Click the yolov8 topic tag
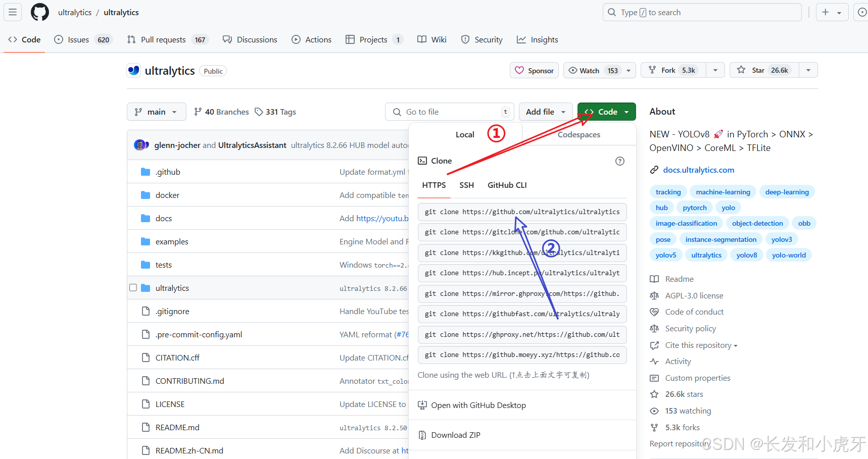The image size is (868, 459). (x=747, y=256)
